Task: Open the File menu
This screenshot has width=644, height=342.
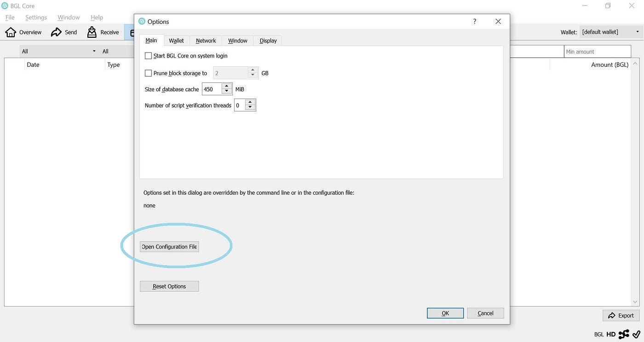Action: pos(10,17)
